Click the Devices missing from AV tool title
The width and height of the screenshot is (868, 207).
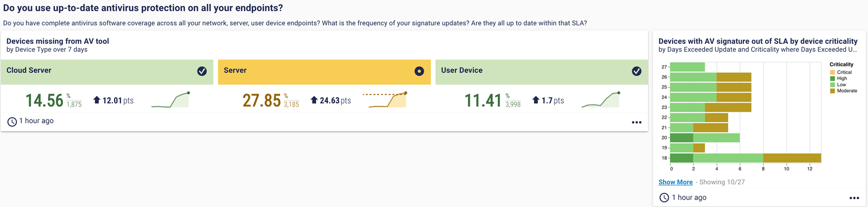(57, 41)
